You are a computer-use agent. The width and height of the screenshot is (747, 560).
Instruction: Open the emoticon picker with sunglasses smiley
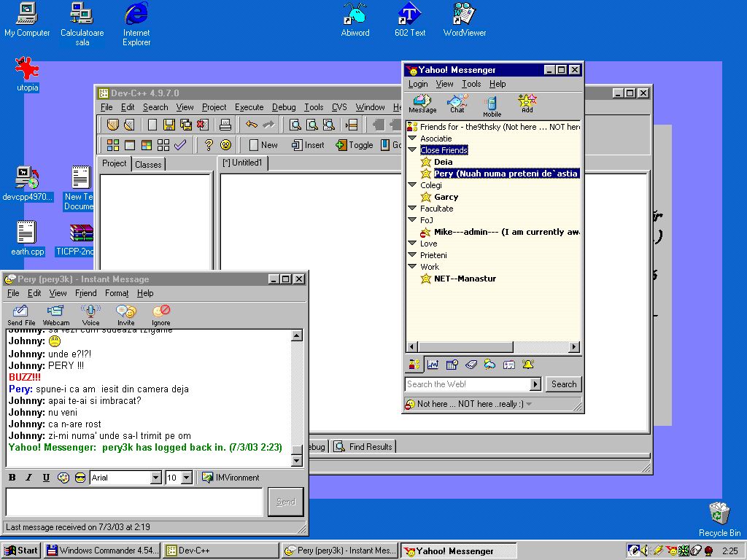point(80,478)
